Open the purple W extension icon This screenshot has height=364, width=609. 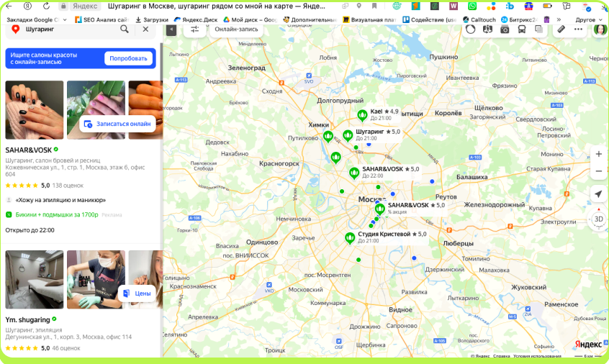click(454, 6)
